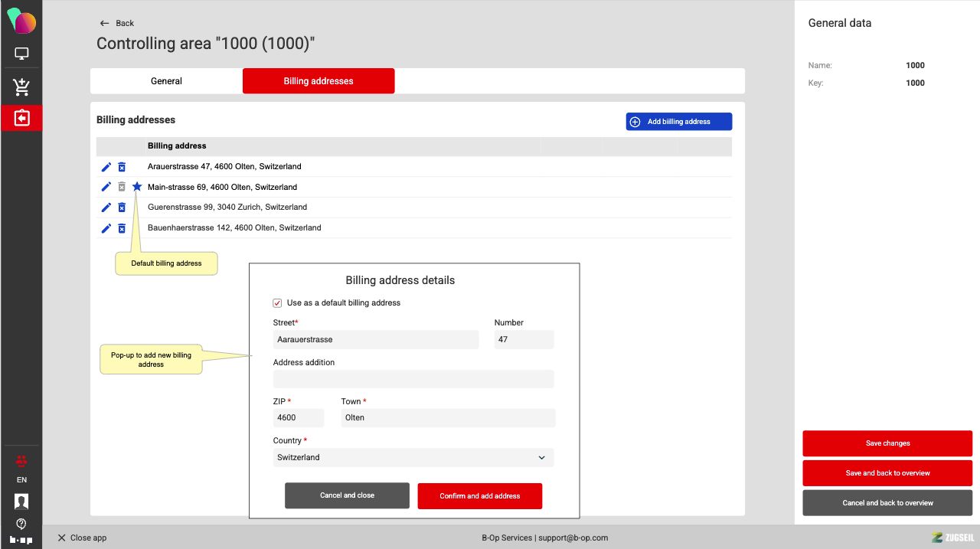Open the user profile sidebar icon

tap(21, 502)
